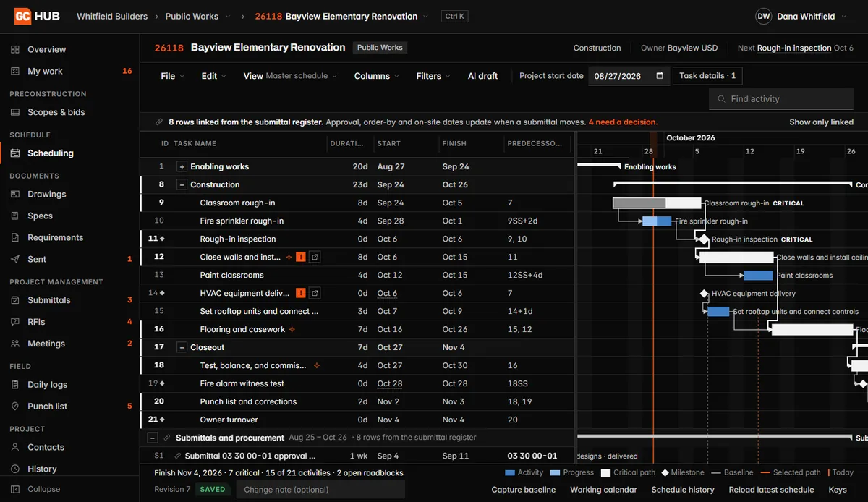Open linked item icon on Close walls row
Image resolution: width=868 pixels, height=502 pixels.
315,257
